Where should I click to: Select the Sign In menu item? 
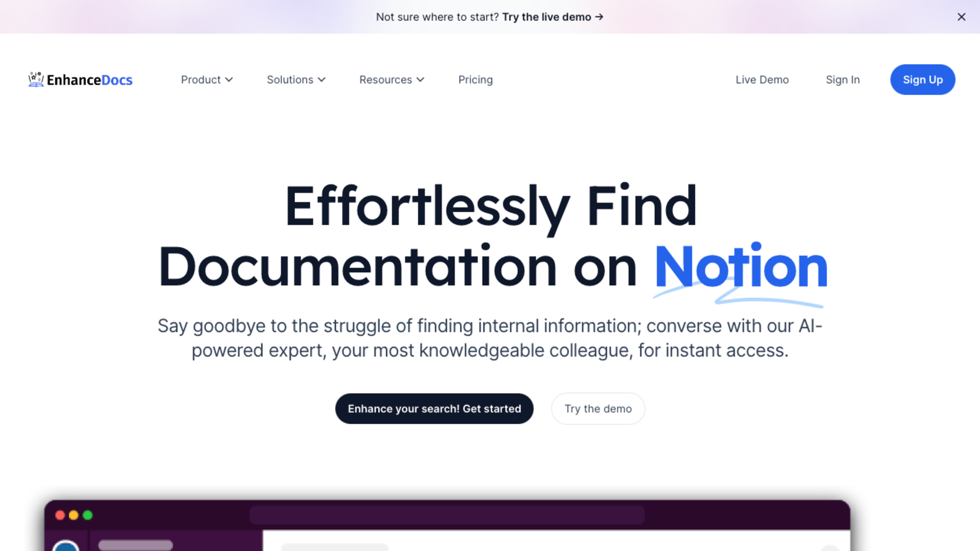pyautogui.click(x=843, y=79)
